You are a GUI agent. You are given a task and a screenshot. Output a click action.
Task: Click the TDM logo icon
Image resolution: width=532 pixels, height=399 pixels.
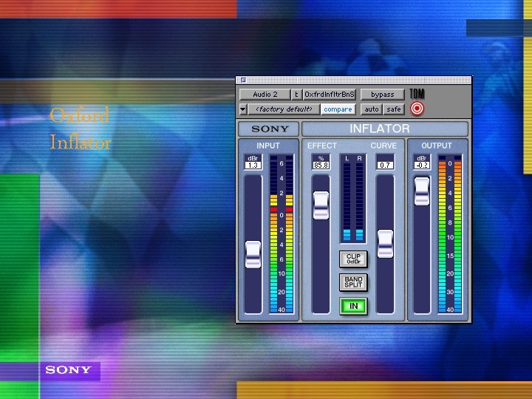417,94
